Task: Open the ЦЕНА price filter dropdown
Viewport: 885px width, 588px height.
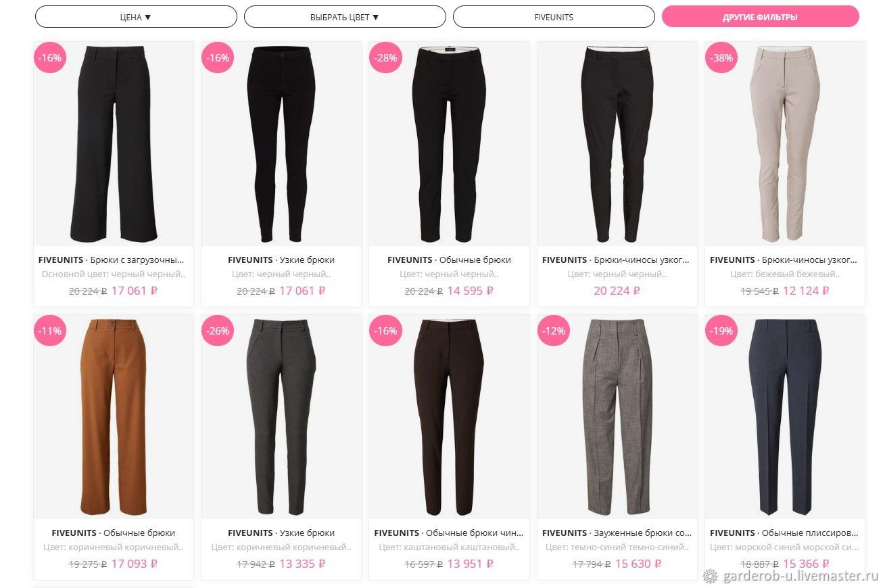Action: 136,17
